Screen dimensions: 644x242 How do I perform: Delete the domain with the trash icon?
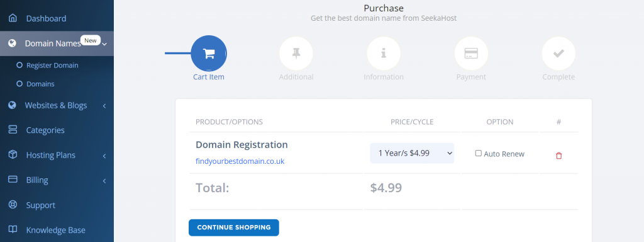coord(558,156)
